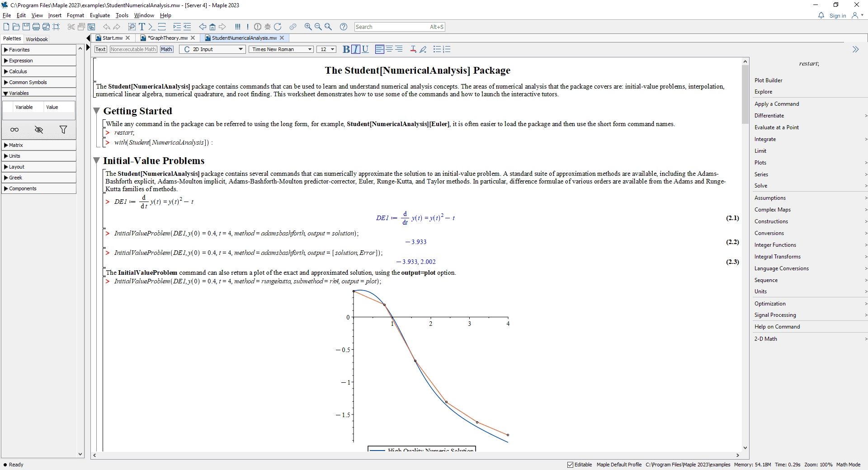
Task: Go to home page via house icon
Action: pos(212,27)
